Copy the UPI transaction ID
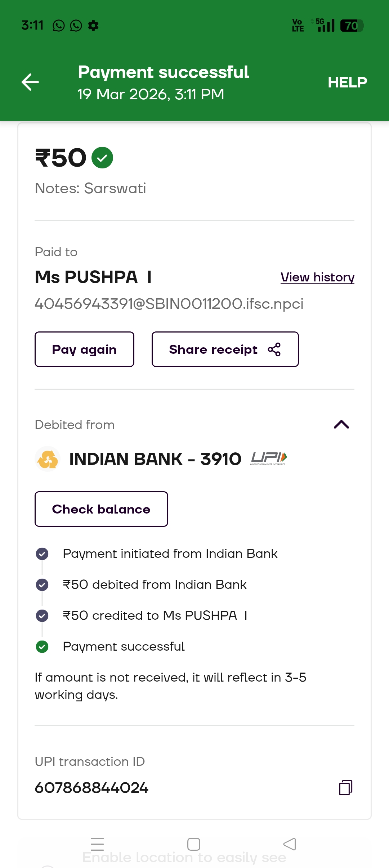 click(345, 787)
